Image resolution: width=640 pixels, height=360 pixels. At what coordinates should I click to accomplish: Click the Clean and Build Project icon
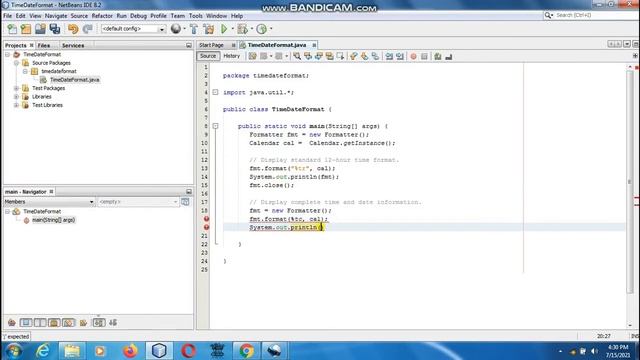209,29
